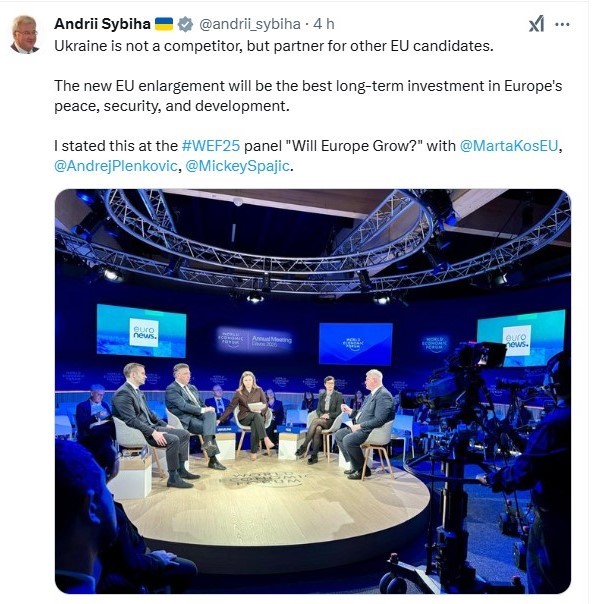612x604 pixels.
Task: Open the three-dot more options menu
Action: click(x=562, y=24)
